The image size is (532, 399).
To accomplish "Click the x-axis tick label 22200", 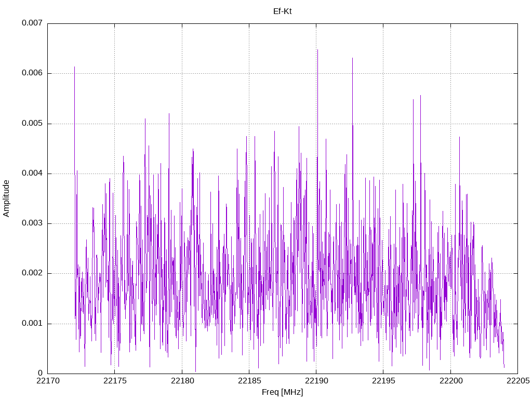I will click(451, 381).
